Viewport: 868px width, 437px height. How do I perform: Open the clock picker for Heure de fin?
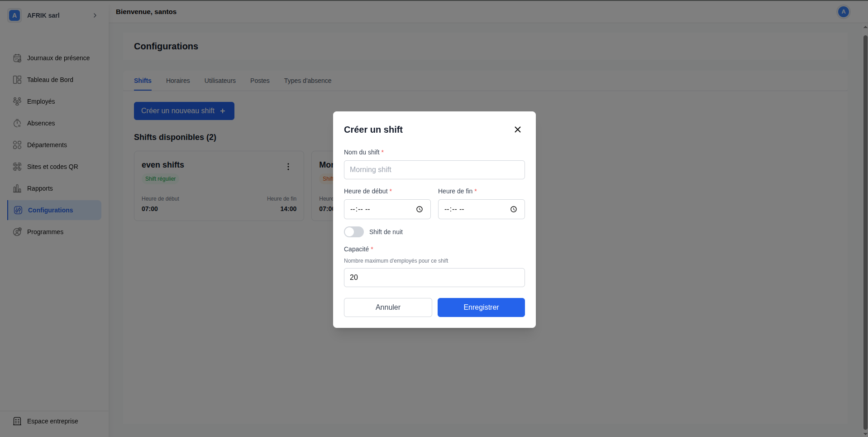513,209
